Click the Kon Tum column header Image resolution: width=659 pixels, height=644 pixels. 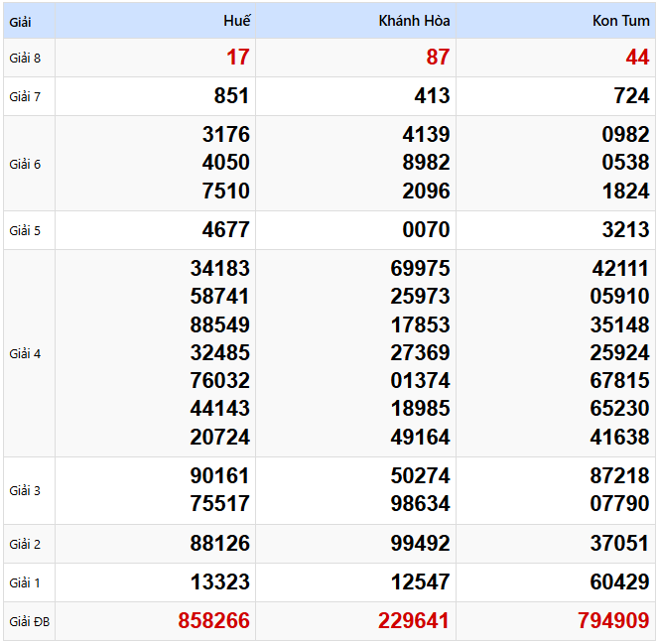pyautogui.click(x=620, y=20)
